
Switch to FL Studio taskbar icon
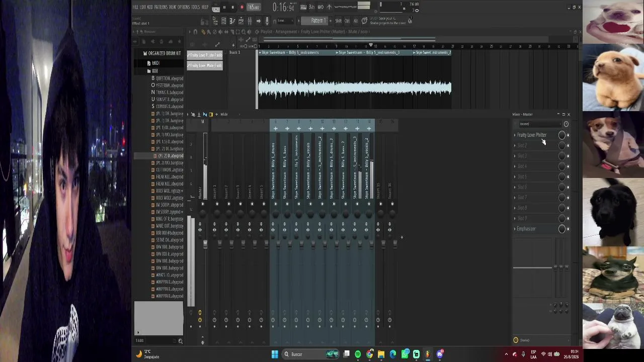pos(428,354)
